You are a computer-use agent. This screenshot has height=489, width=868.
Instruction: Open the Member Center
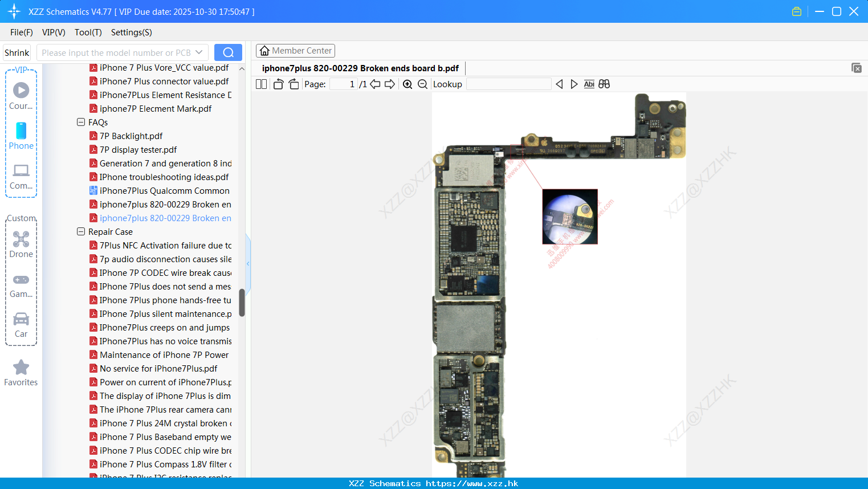click(295, 51)
